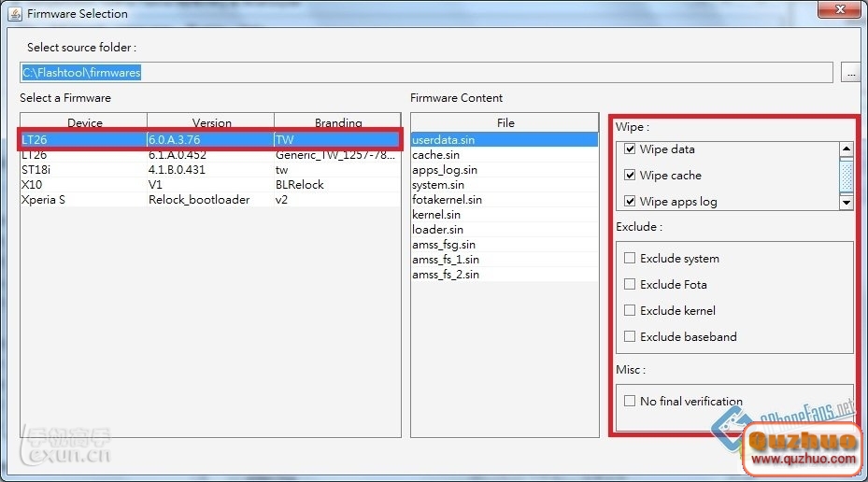Select the Xperia S firmware row
Viewport: 868px width, 482px height.
(210, 199)
